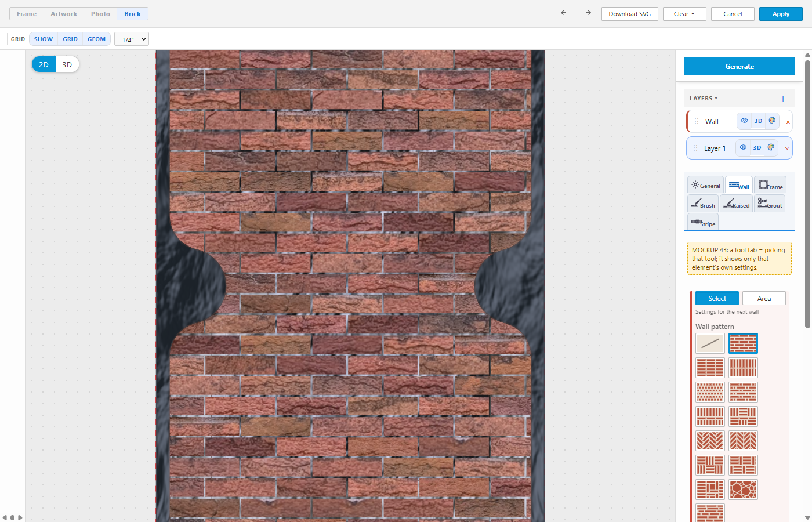812x522 pixels.
Task: Switch to the Brush tool tab
Action: [x=703, y=204]
